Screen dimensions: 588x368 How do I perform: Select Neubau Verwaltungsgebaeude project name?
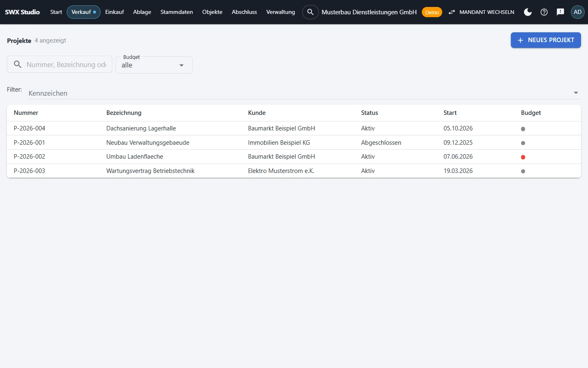click(x=148, y=143)
